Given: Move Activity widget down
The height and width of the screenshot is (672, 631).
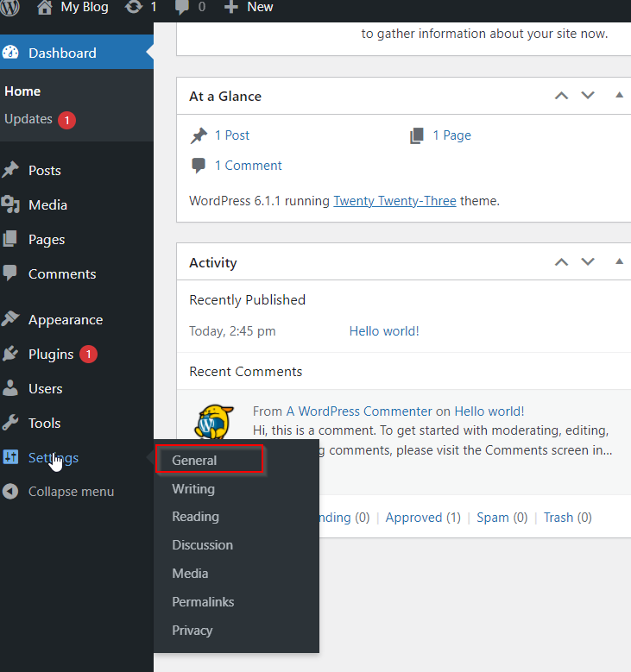Looking at the screenshot, I should click(588, 262).
